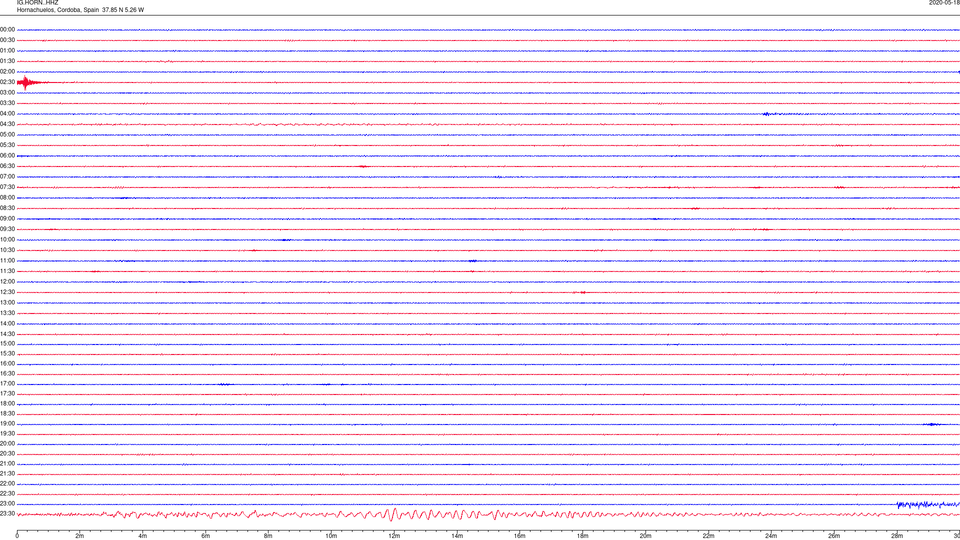The width and height of the screenshot is (960, 540).
Task: Select the 15:00 row label
Action: click(x=7, y=344)
